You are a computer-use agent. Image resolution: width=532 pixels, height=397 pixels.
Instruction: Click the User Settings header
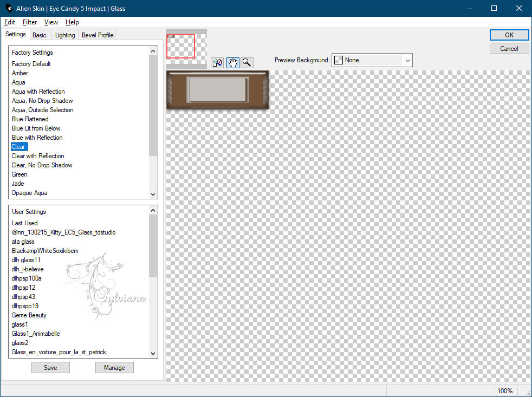click(29, 211)
